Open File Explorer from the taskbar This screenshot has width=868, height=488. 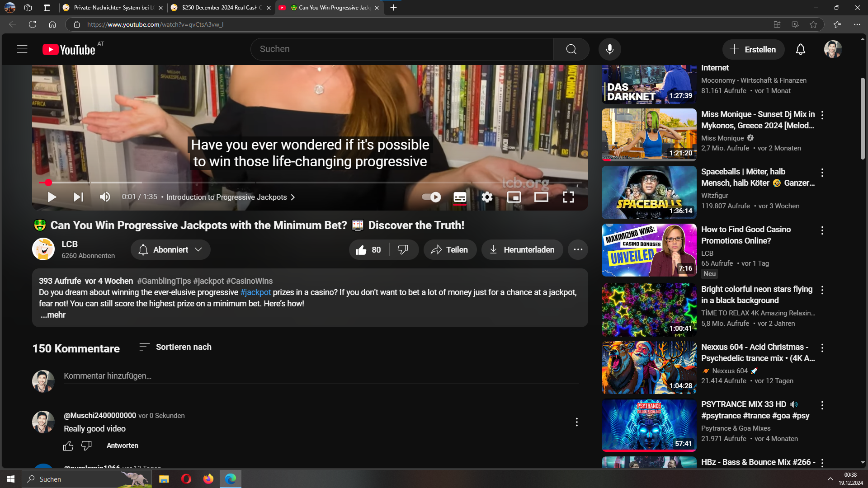[164, 479]
